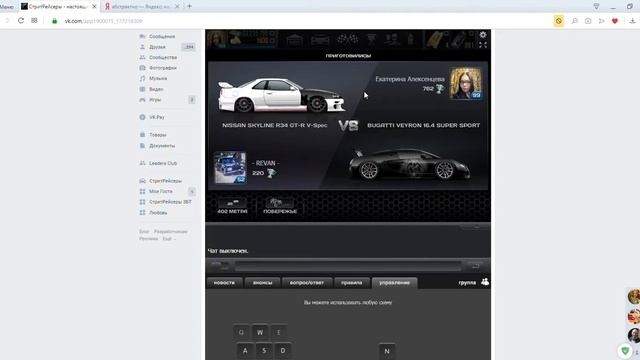The image size is (640, 360).
Task: Click the group people icon
Action: 485,282
